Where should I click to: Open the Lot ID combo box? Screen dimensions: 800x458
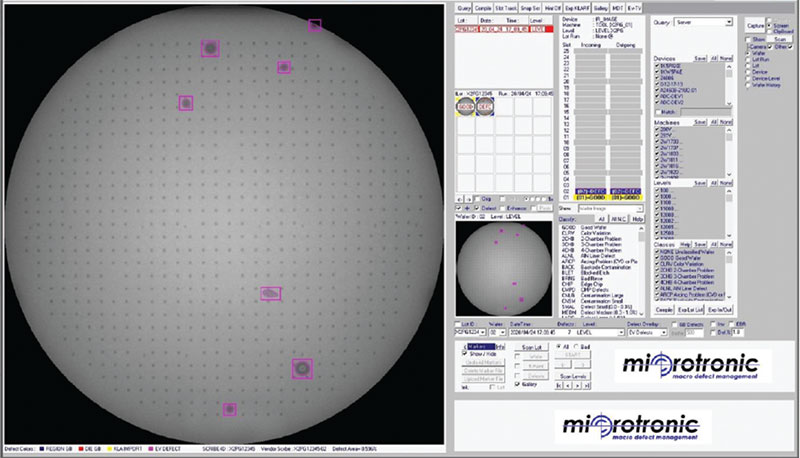[470, 333]
